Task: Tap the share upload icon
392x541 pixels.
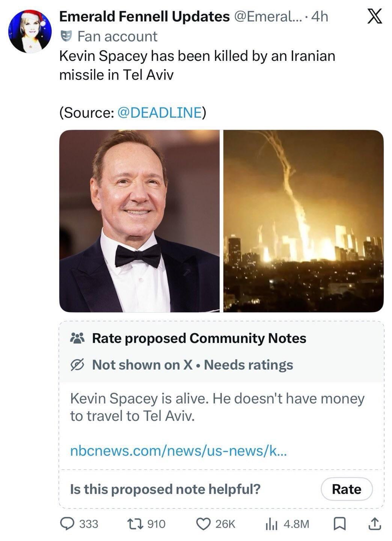Action: tap(374, 524)
